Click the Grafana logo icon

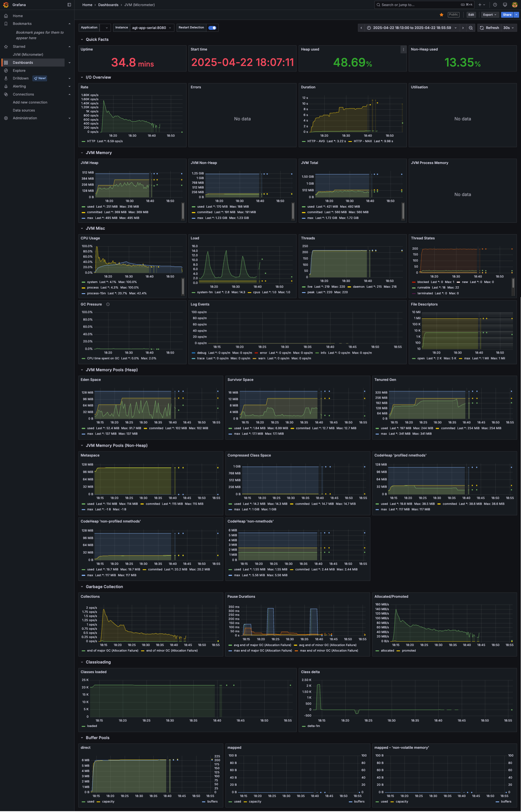(6, 5)
